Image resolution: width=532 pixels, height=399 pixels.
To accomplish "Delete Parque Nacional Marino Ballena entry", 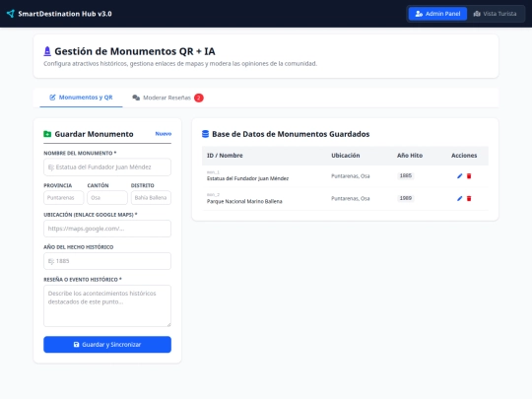I will (x=469, y=198).
